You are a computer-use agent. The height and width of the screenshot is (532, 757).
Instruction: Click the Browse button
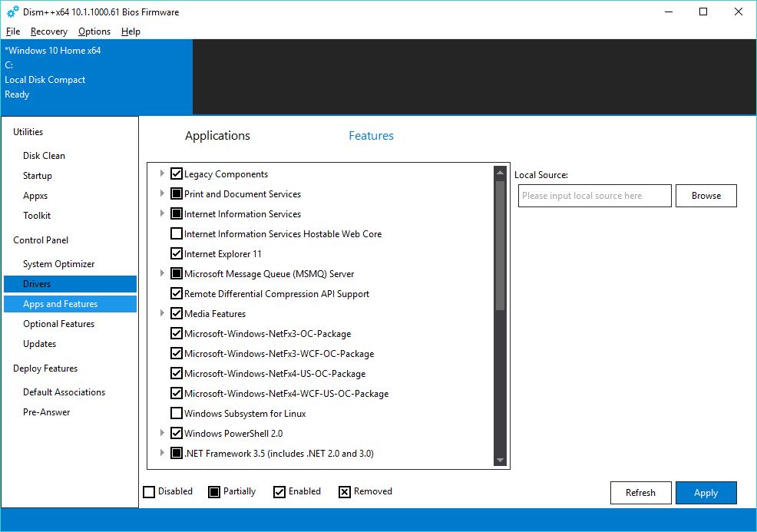point(706,196)
